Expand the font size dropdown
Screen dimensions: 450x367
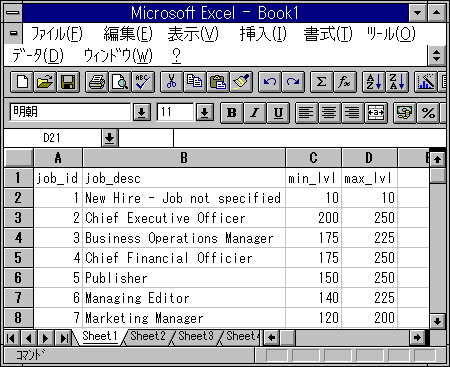click(x=205, y=113)
